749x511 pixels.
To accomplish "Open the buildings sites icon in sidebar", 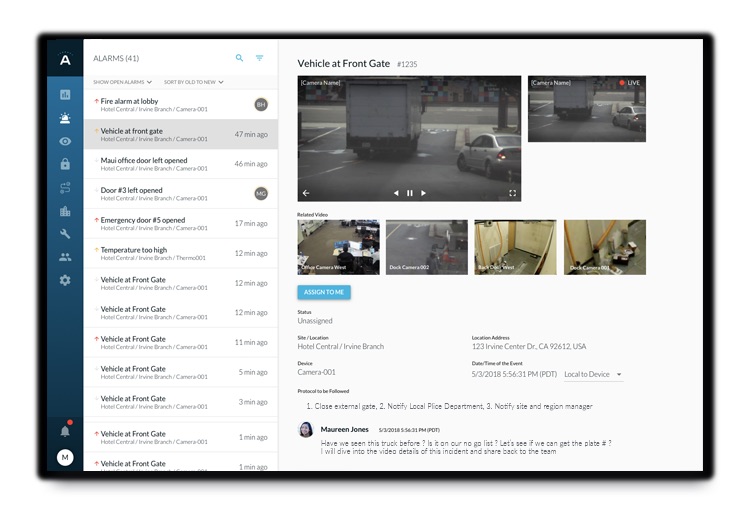I will (x=65, y=211).
